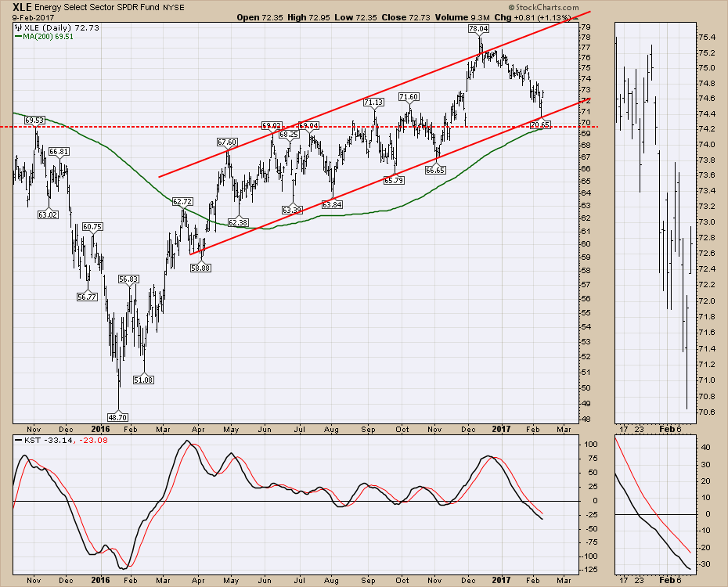Click the 63.39 price label
Viewport: 728px width, 587px height.
[x=293, y=210]
